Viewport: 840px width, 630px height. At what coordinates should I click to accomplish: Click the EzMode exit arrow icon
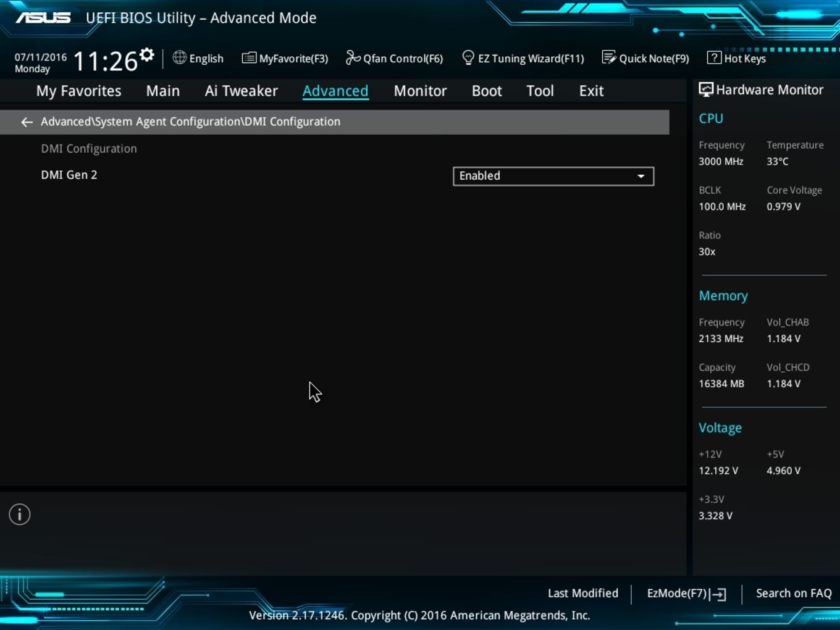[x=719, y=594]
